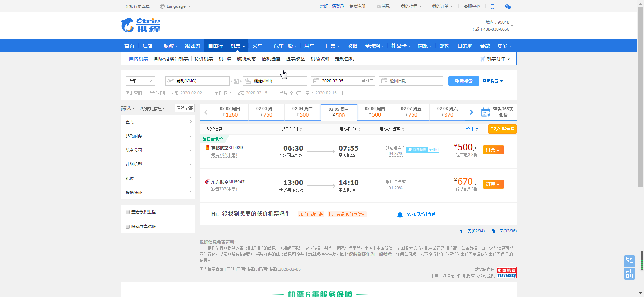644x297 pixels.
Task: Expand the 直飞 filter
Action: point(158,122)
